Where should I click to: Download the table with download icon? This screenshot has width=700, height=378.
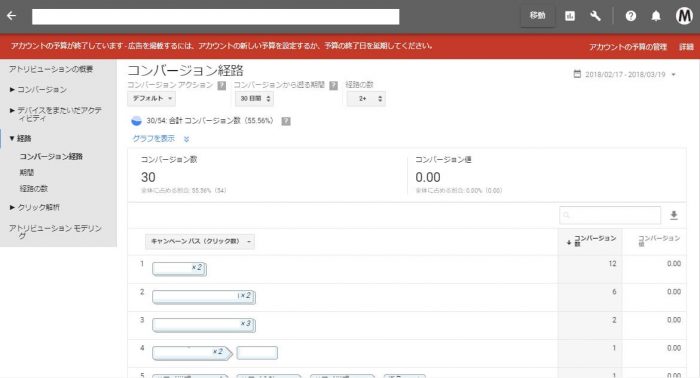pos(674,216)
